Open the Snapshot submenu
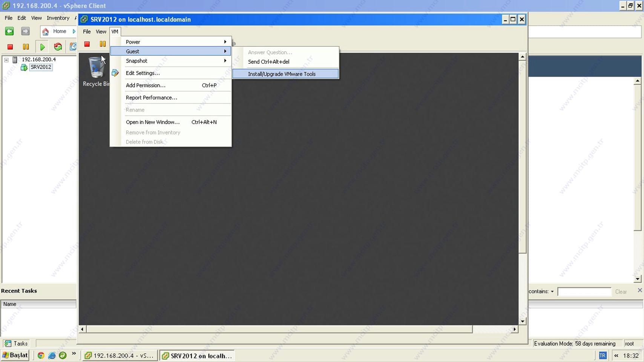644x362 pixels. 171,61
